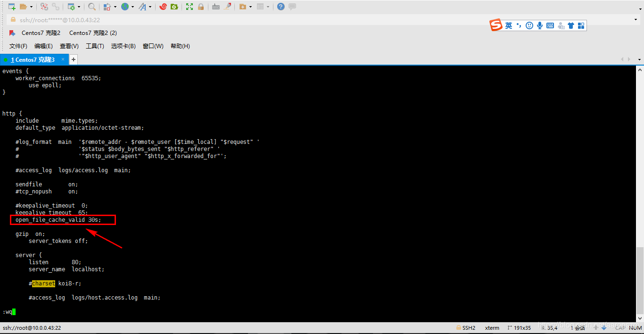Click the New Session toolbar icon

pos(12,7)
